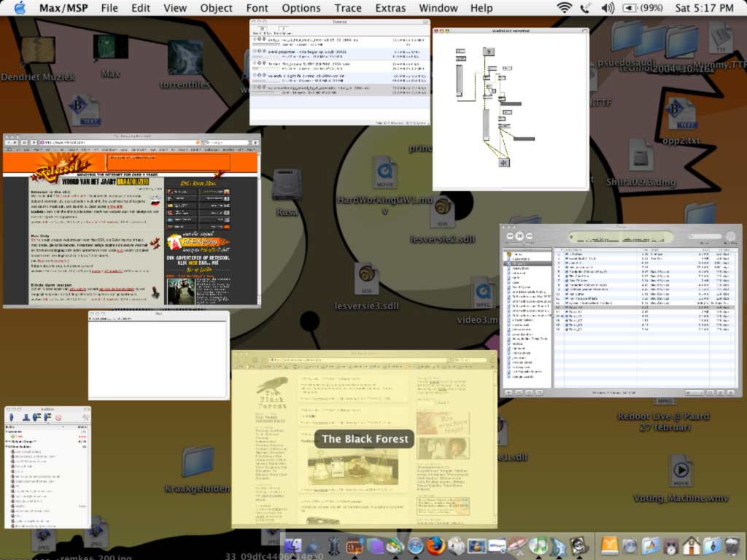Click the eject button in iTunes
The height and width of the screenshot is (560, 747).
tap(730, 393)
